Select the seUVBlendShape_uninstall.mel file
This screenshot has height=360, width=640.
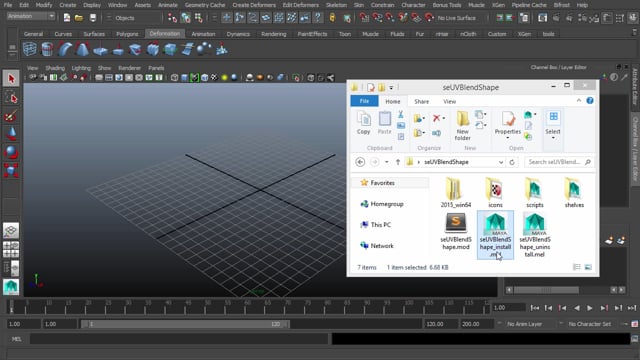[x=535, y=235]
